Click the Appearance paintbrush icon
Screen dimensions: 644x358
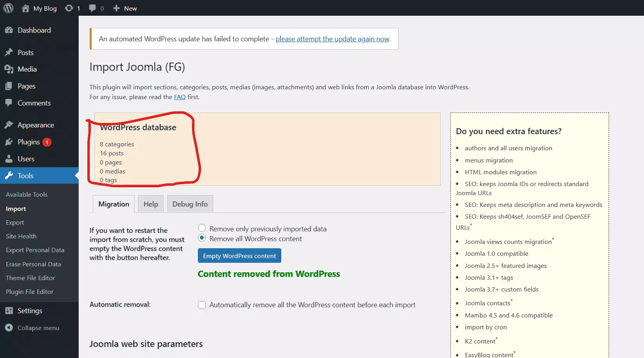pyautogui.click(x=9, y=125)
